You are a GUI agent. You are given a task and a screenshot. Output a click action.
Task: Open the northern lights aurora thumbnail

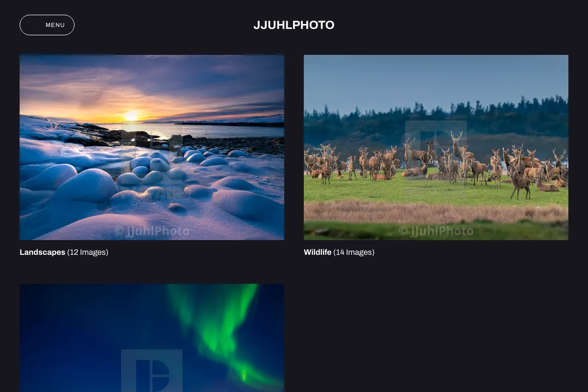[x=152, y=338]
